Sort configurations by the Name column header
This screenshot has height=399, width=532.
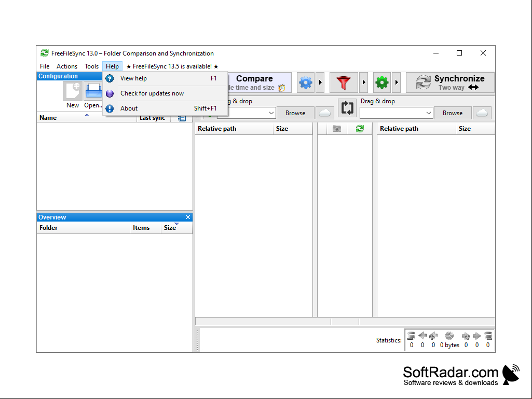[87, 118]
